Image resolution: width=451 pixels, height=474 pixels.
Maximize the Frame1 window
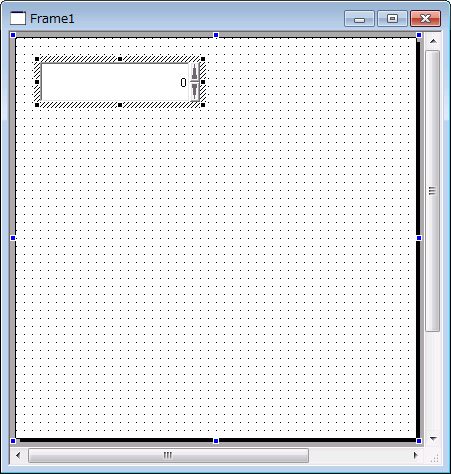coord(392,18)
